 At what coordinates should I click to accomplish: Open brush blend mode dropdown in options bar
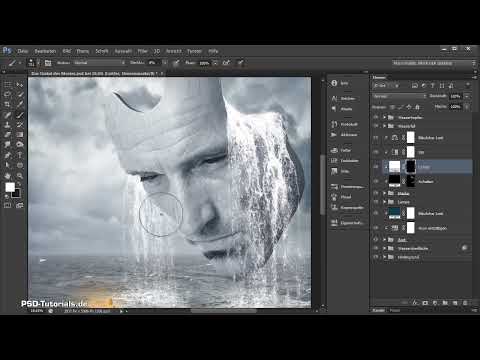[99, 63]
